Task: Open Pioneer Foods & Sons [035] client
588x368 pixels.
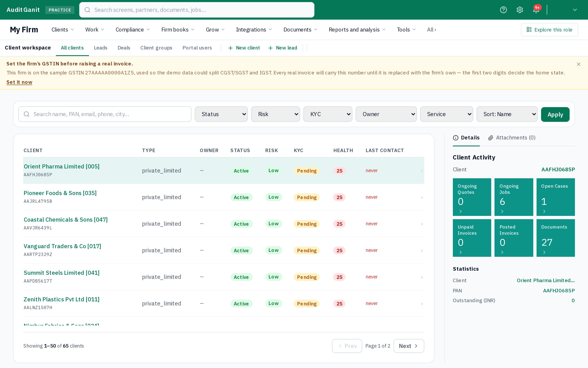Action: 60,193
